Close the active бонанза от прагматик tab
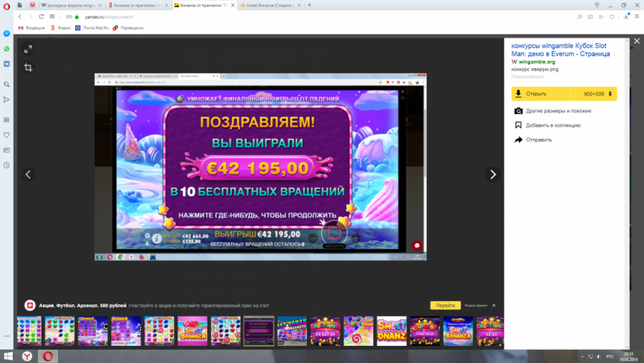The height and width of the screenshot is (363, 644). [x=233, y=5]
